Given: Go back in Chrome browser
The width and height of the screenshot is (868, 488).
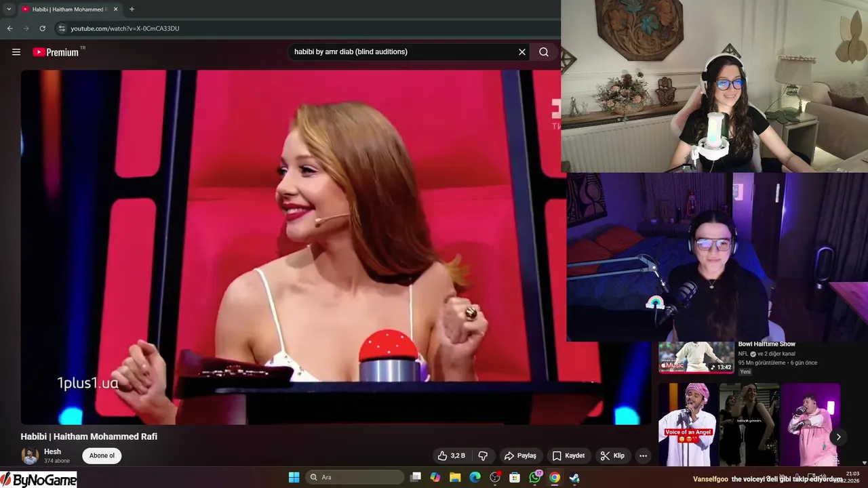Looking at the screenshot, I should (9, 28).
